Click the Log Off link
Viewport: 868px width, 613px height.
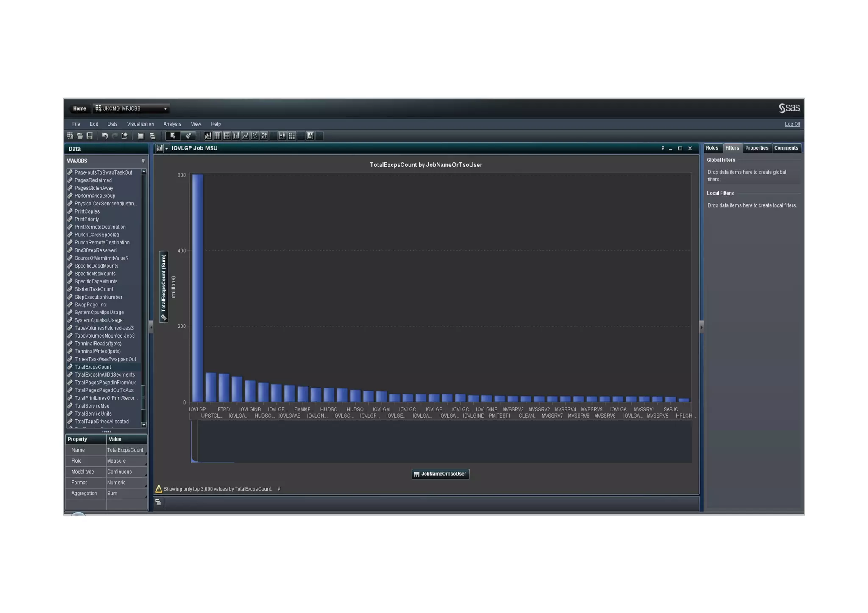coord(792,124)
